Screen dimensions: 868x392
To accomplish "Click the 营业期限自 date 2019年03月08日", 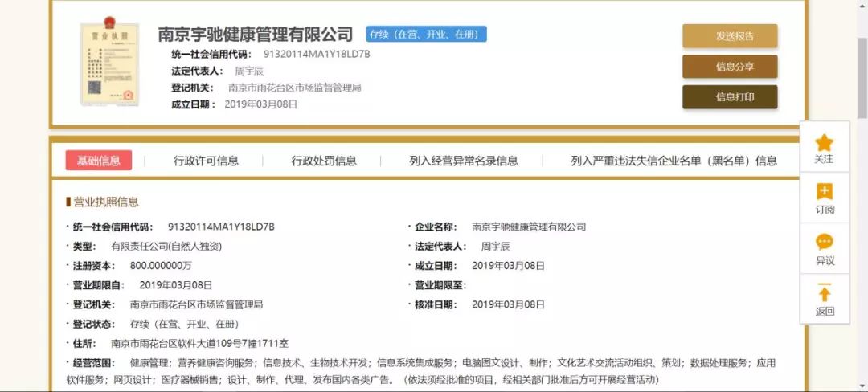I will (175, 285).
